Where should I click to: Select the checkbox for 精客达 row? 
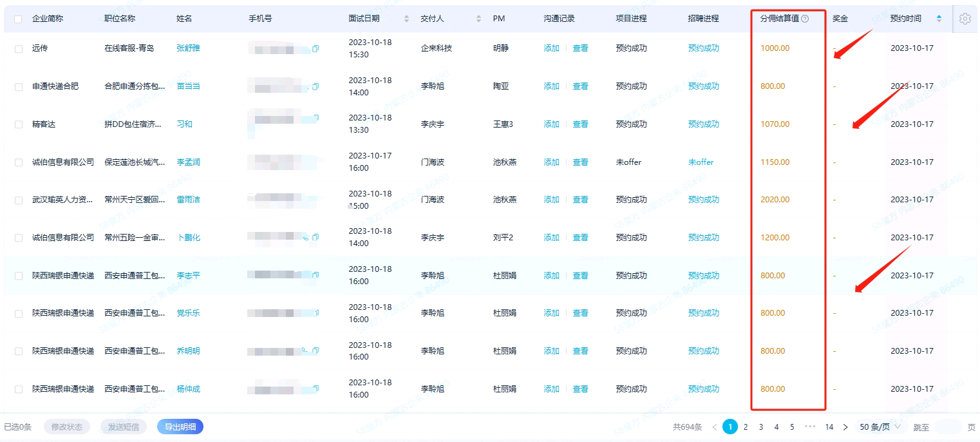[x=19, y=124]
